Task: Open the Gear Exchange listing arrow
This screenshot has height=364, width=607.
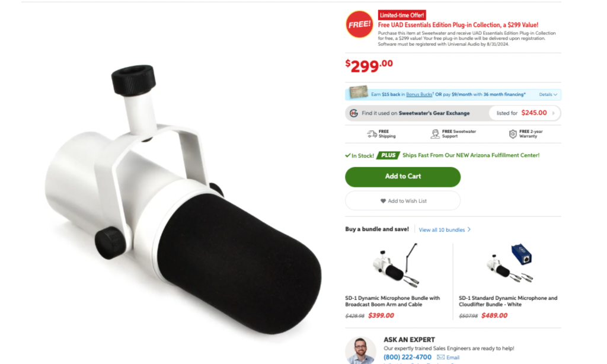Action: point(554,113)
